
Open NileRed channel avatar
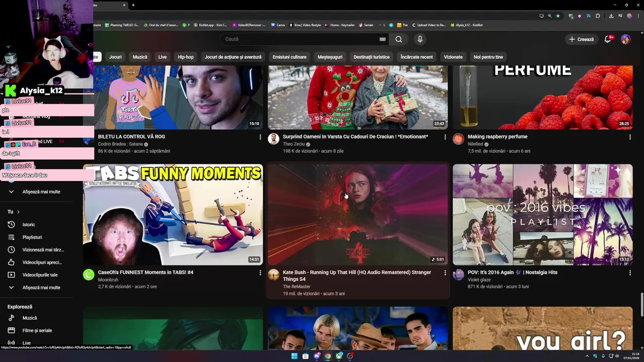tap(458, 139)
